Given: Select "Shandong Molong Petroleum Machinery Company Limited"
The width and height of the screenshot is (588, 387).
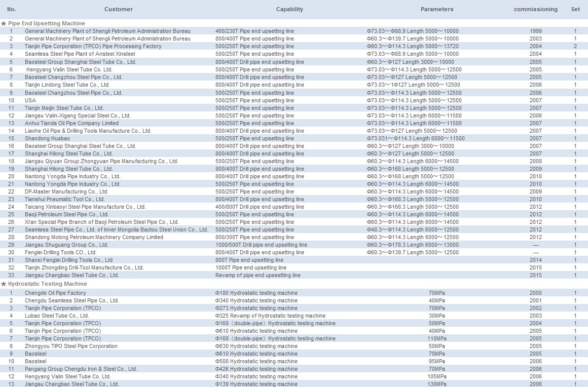Looking at the screenshot, I should tap(94, 237).
